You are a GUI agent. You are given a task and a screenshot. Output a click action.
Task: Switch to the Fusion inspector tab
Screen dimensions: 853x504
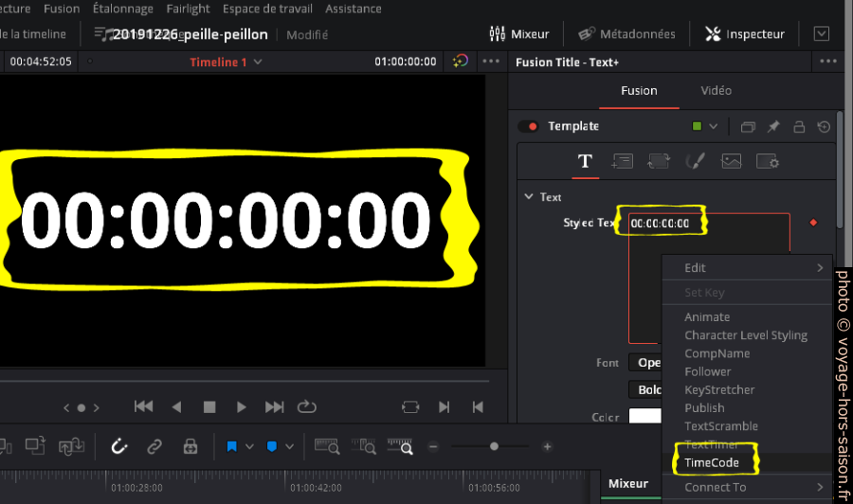tap(639, 91)
